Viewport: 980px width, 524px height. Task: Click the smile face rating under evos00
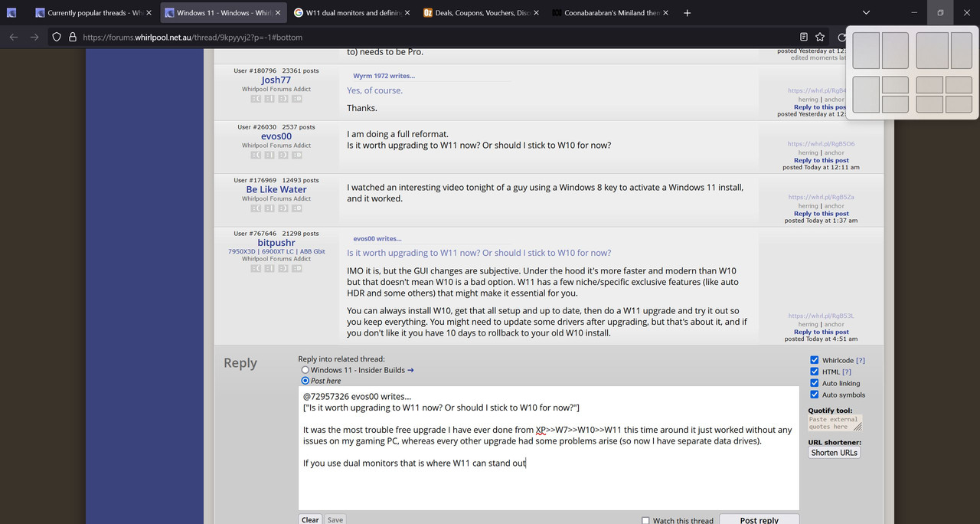coord(283,155)
